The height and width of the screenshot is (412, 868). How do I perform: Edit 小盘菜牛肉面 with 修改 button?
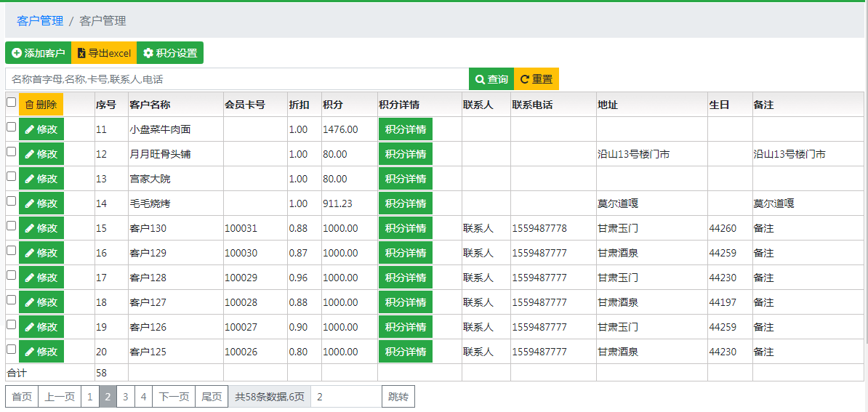(41, 129)
